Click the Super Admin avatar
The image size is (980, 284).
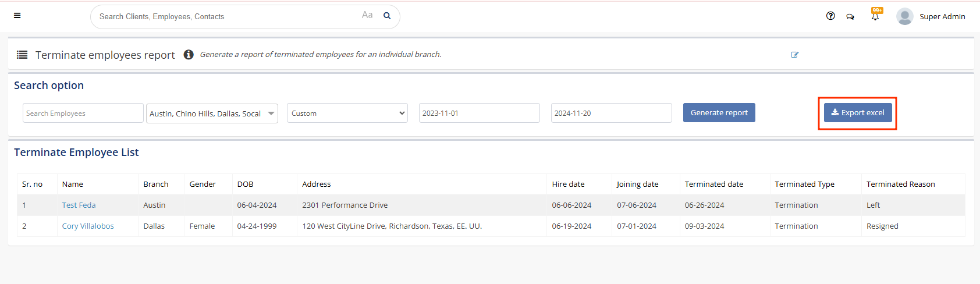coord(904,16)
